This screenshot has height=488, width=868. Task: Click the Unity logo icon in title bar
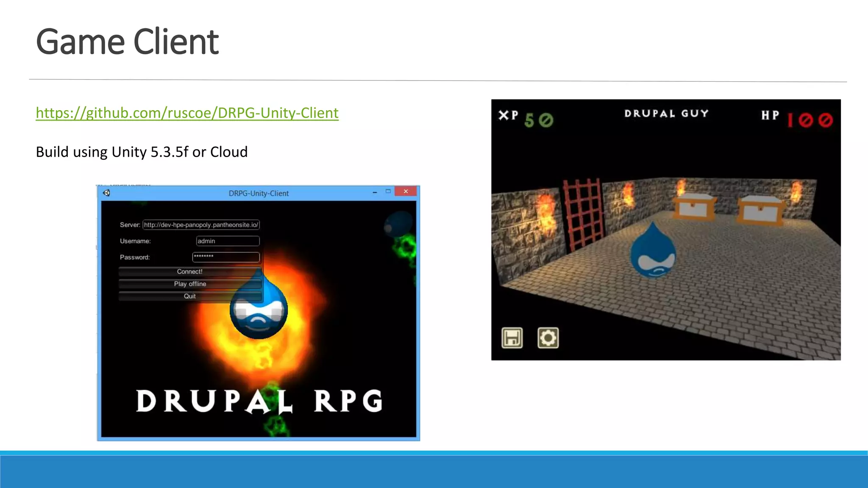pos(107,193)
